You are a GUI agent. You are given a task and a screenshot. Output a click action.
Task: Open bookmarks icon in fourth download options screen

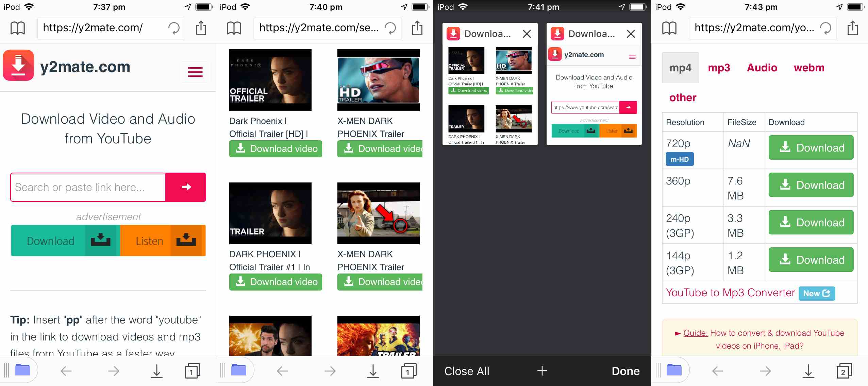pyautogui.click(x=669, y=28)
